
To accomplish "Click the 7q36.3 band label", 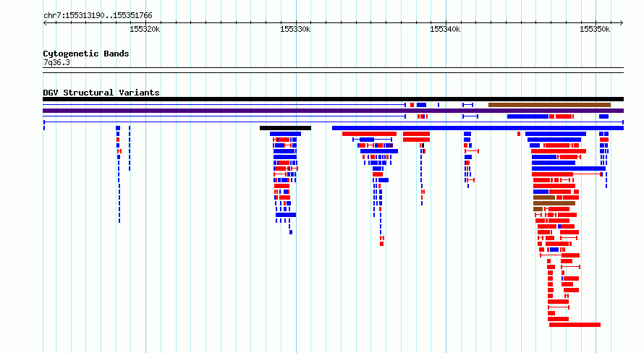I will click(56, 62).
